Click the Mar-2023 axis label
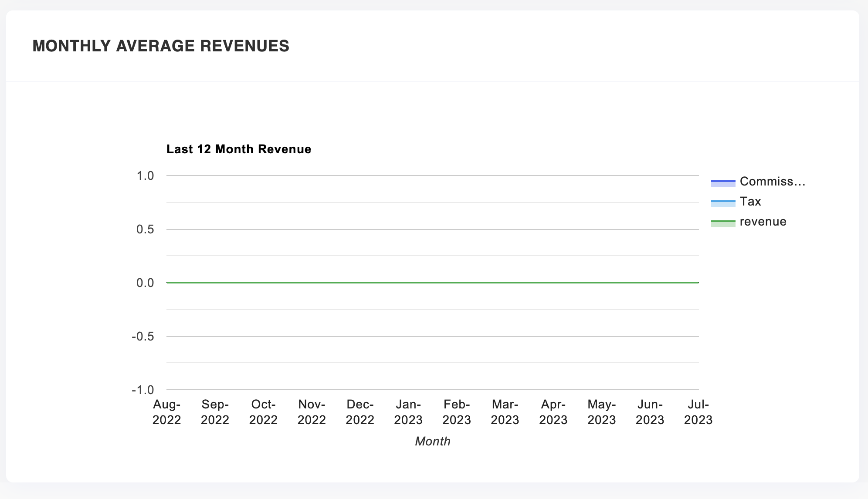Image resolution: width=868 pixels, height=499 pixels. coord(505,412)
